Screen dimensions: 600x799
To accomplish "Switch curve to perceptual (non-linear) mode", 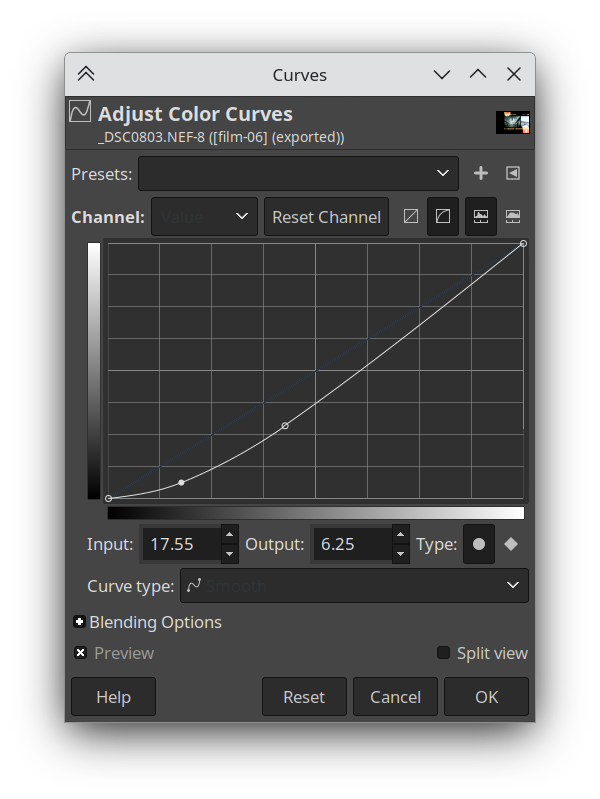I will coord(443,216).
